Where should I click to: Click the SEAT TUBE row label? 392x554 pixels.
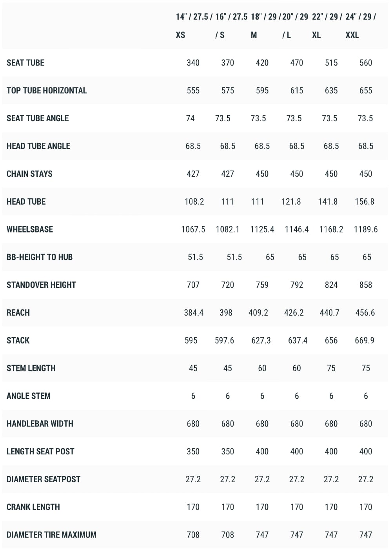click(25, 63)
